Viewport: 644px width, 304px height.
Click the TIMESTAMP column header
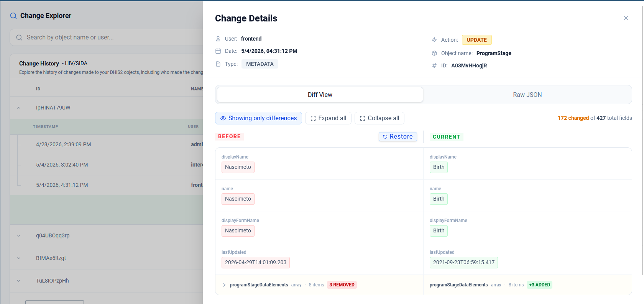point(46,127)
